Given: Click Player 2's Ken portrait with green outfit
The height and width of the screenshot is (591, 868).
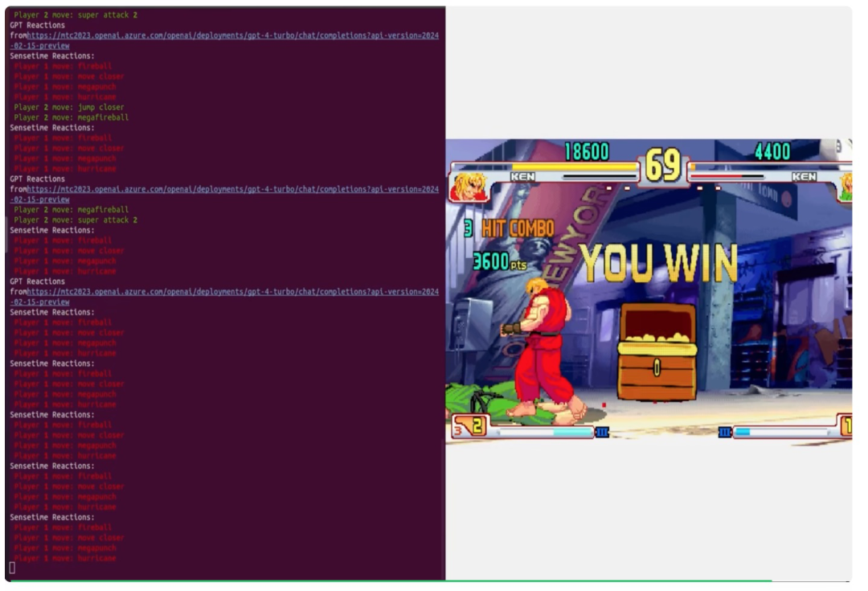Looking at the screenshot, I should click(x=845, y=187).
